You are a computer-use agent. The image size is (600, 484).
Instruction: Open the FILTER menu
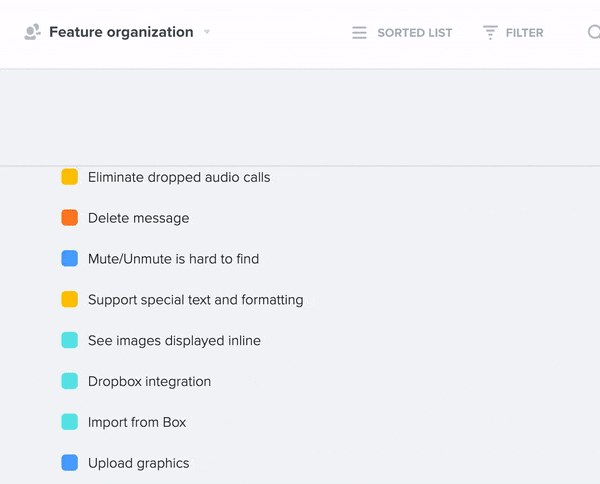pyautogui.click(x=525, y=33)
